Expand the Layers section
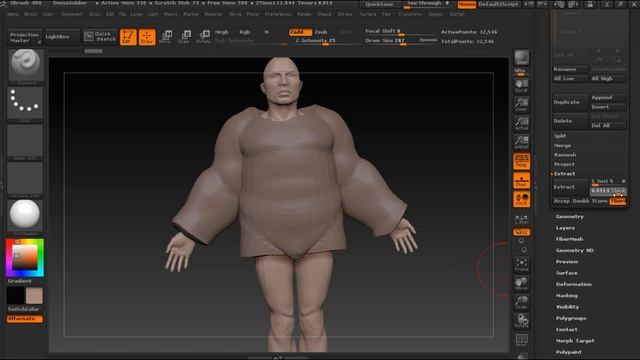Image resolution: width=640 pixels, height=360 pixels. pyautogui.click(x=565, y=228)
